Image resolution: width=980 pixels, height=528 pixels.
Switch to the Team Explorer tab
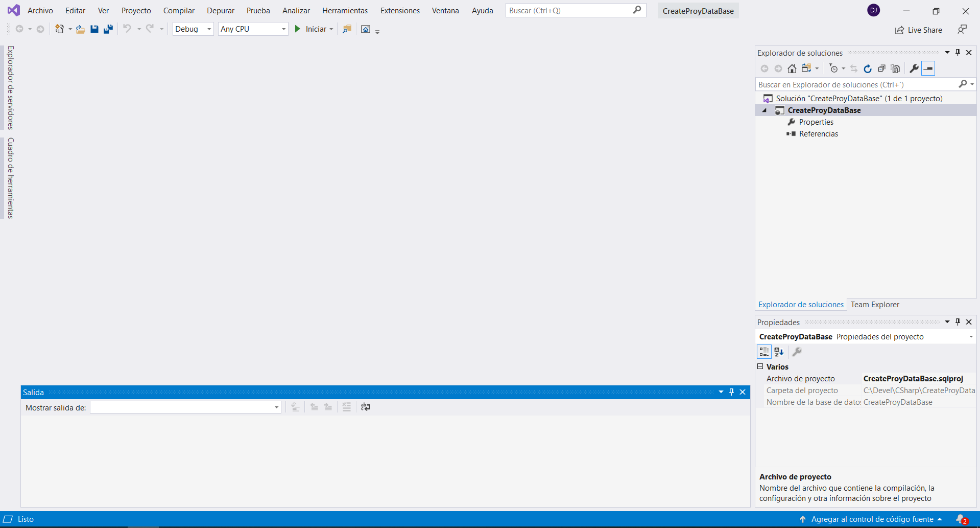coord(875,305)
